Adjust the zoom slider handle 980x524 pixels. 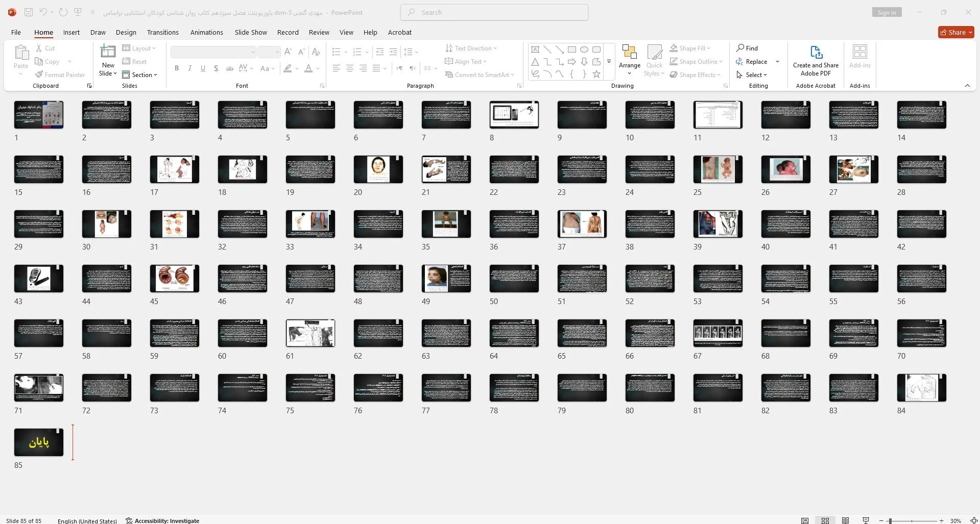(x=890, y=520)
